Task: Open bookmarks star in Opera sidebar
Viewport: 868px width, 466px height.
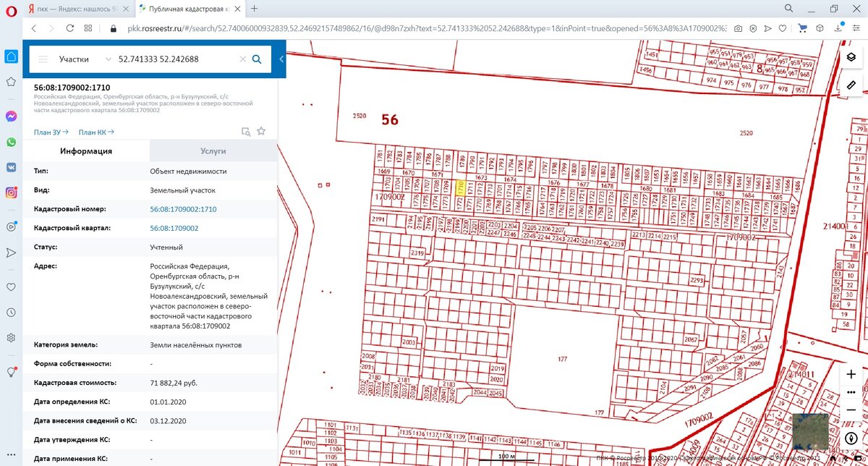Action: point(11,82)
